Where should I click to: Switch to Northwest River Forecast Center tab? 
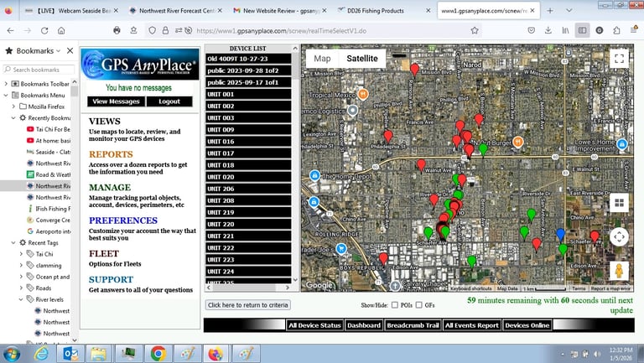[175, 11]
